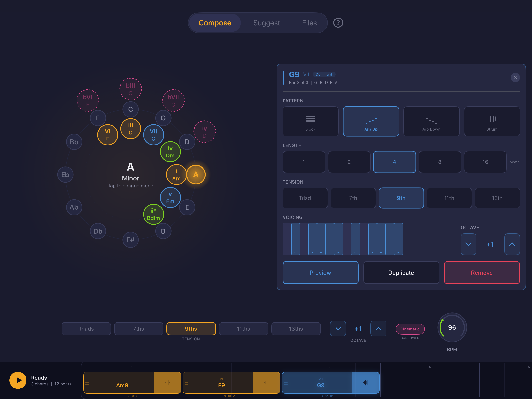Open the Files tab
The height and width of the screenshot is (399, 532).
click(x=309, y=23)
